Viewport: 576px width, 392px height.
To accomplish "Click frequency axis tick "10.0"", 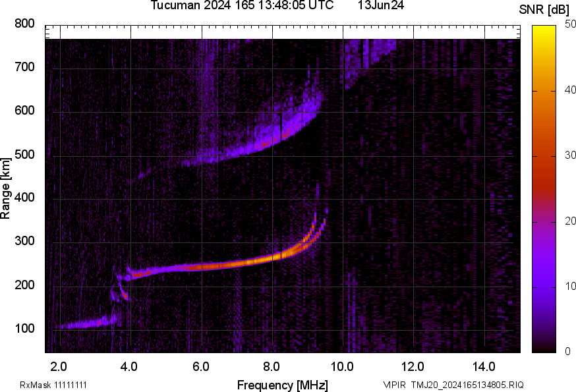I will point(342,367).
